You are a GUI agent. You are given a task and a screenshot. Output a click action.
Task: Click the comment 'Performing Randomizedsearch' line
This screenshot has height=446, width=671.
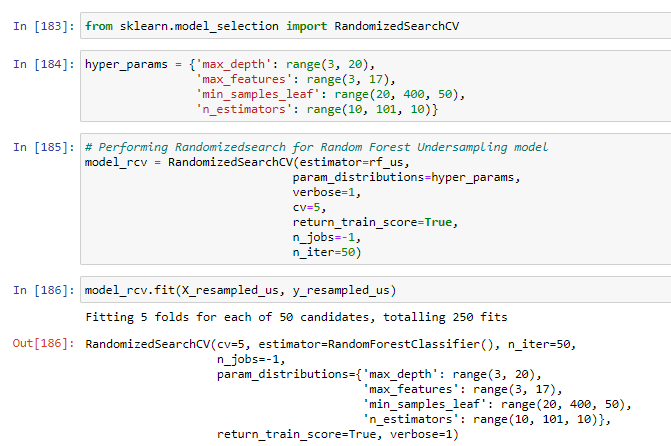[316, 147]
